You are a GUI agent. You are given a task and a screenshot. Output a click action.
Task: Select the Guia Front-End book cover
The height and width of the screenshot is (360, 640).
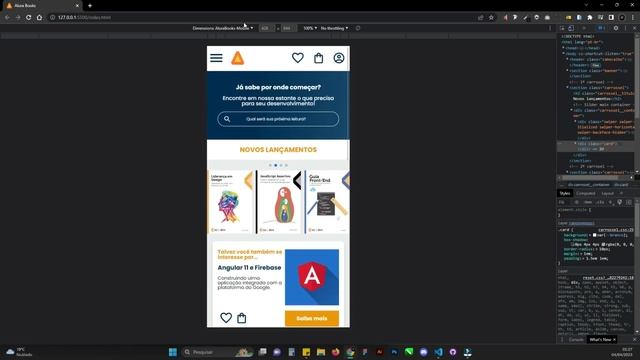(327, 202)
